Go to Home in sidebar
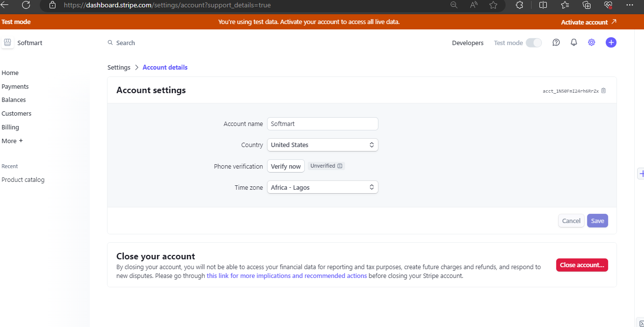Image resolution: width=644 pixels, height=327 pixels. (10, 73)
